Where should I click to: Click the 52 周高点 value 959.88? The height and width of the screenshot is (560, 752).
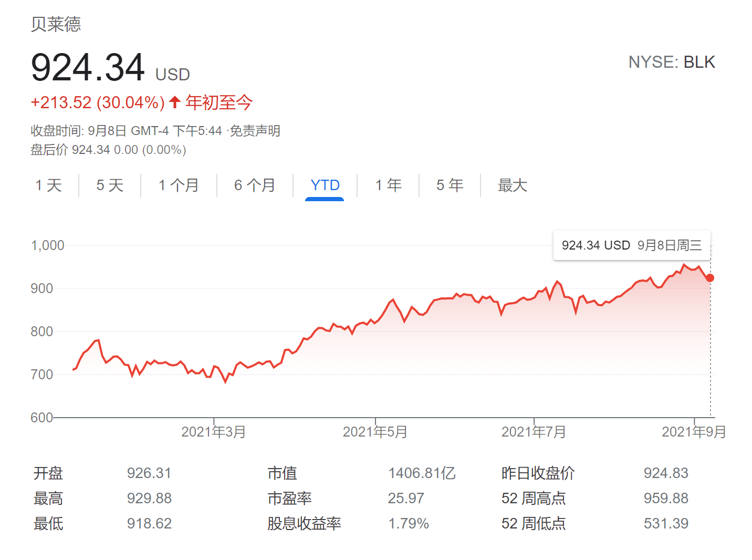coord(665,498)
